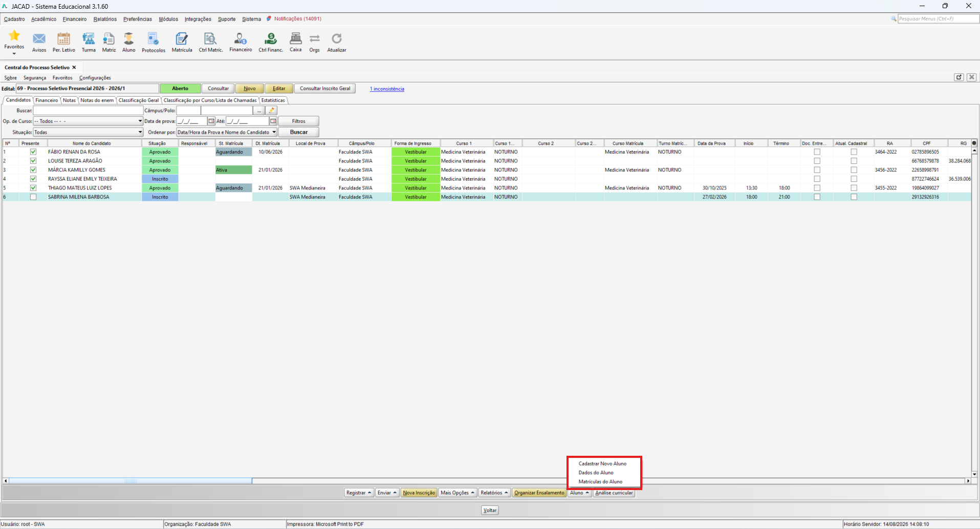
Task: Open calendar picker for the Até date
Action: click(273, 121)
